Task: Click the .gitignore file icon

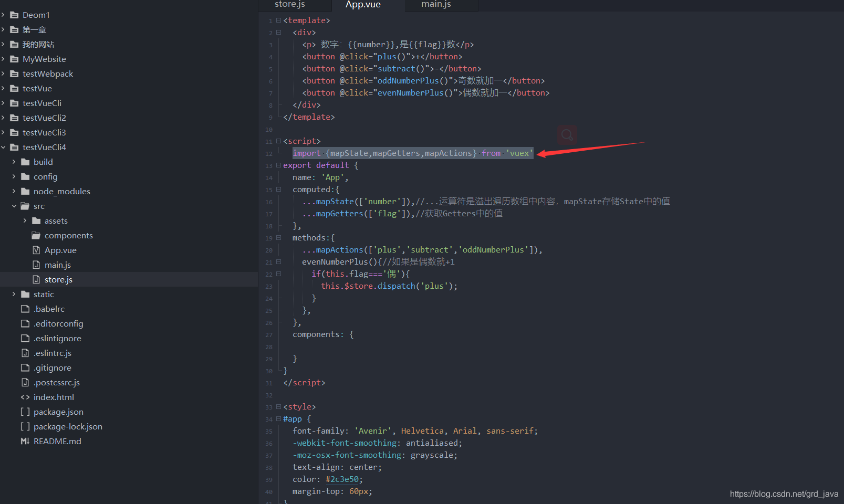Action: (25, 368)
